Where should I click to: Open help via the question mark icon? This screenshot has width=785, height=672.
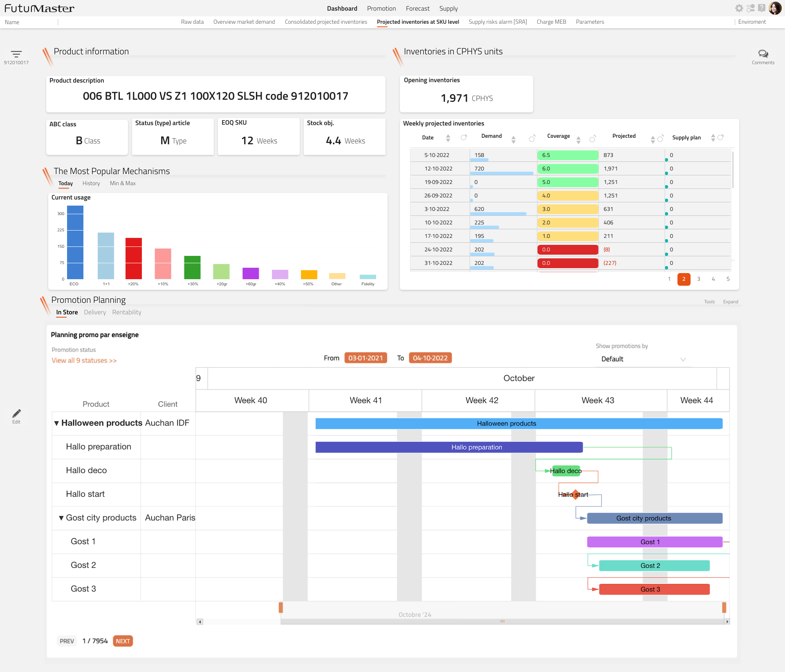coord(762,8)
